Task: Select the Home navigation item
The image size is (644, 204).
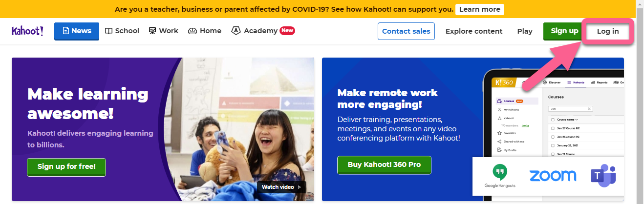Action: [x=205, y=31]
